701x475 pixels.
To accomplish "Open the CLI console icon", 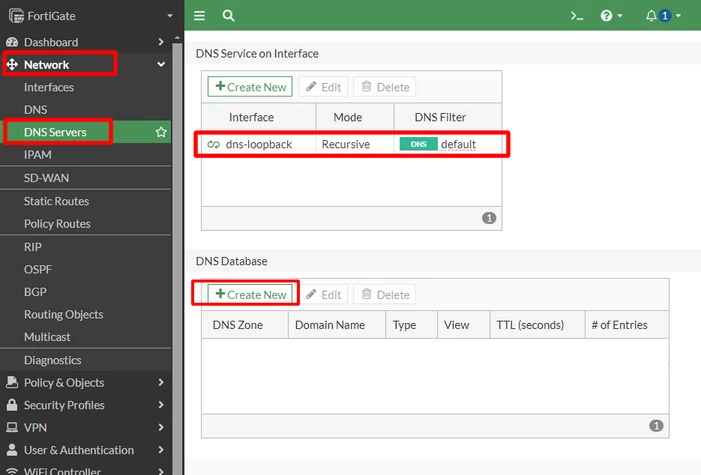I will click(577, 16).
